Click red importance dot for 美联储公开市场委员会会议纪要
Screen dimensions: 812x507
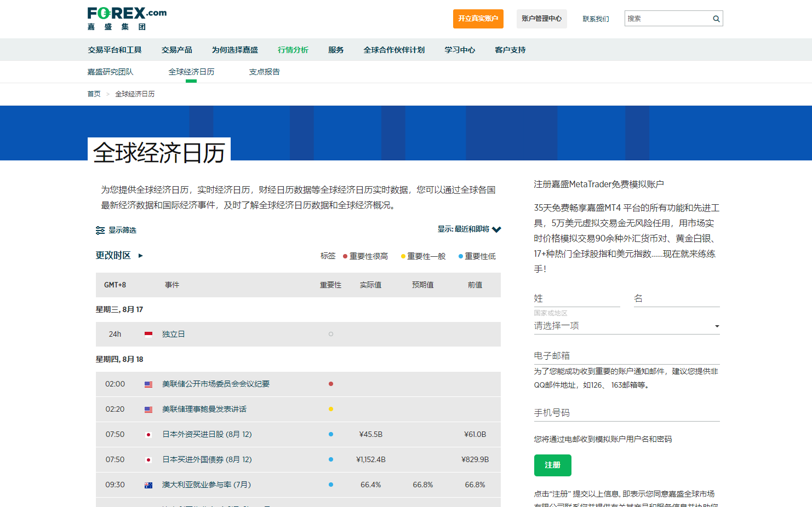(331, 384)
